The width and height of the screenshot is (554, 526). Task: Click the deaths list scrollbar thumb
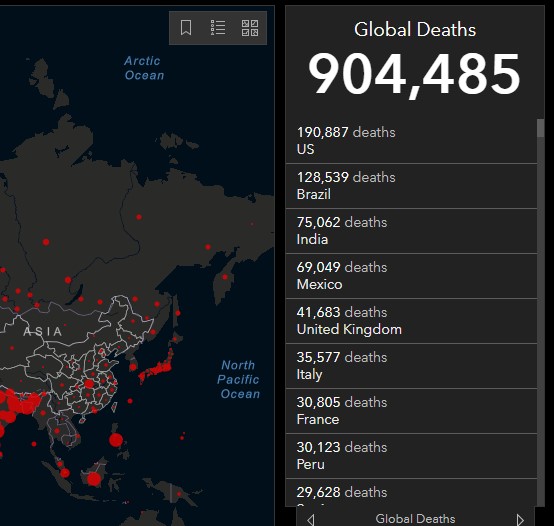click(541, 128)
